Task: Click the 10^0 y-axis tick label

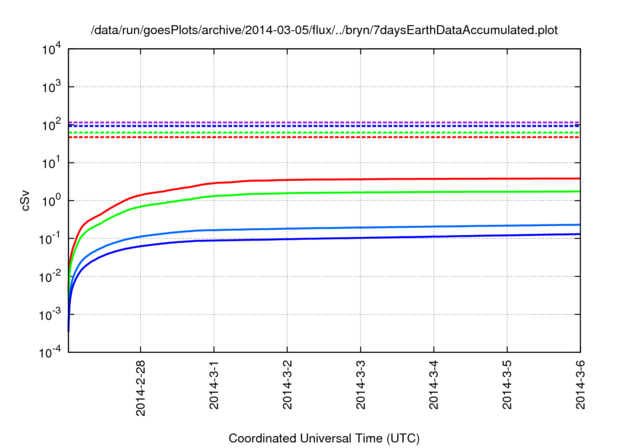Action: (51, 201)
